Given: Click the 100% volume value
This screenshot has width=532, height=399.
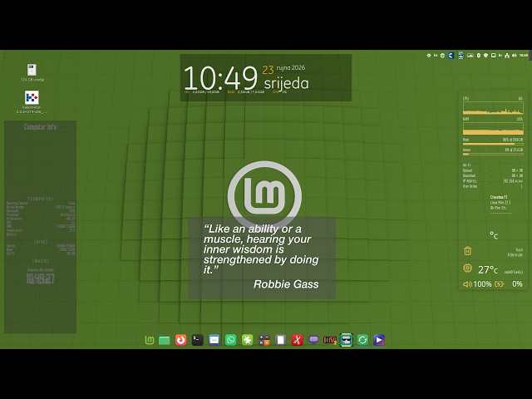Looking at the screenshot, I should (x=482, y=284).
